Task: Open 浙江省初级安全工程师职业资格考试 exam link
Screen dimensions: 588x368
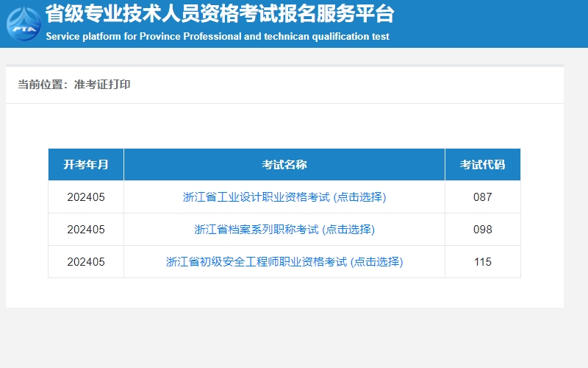Action: 284,262
